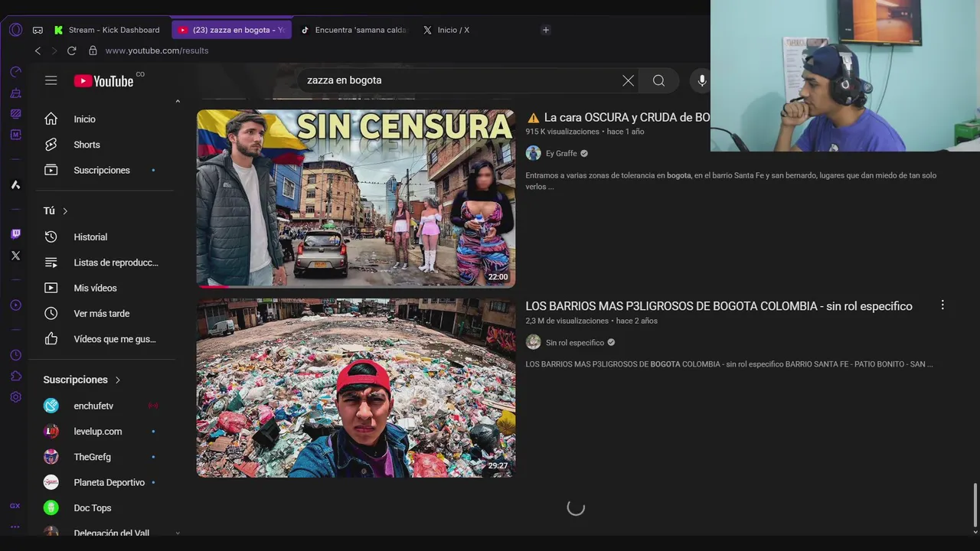Open the sidebar three-dots setup icon
Image resolution: width=980 pixels, height=551 pixels.
pyautogui.click(x=15, y=527)
